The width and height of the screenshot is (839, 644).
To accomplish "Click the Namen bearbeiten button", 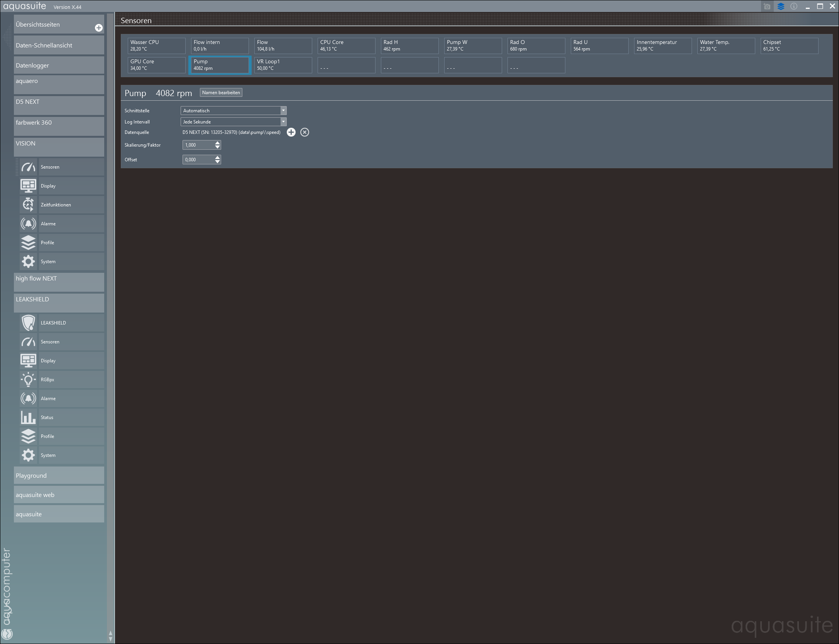I will click(221, 93).
